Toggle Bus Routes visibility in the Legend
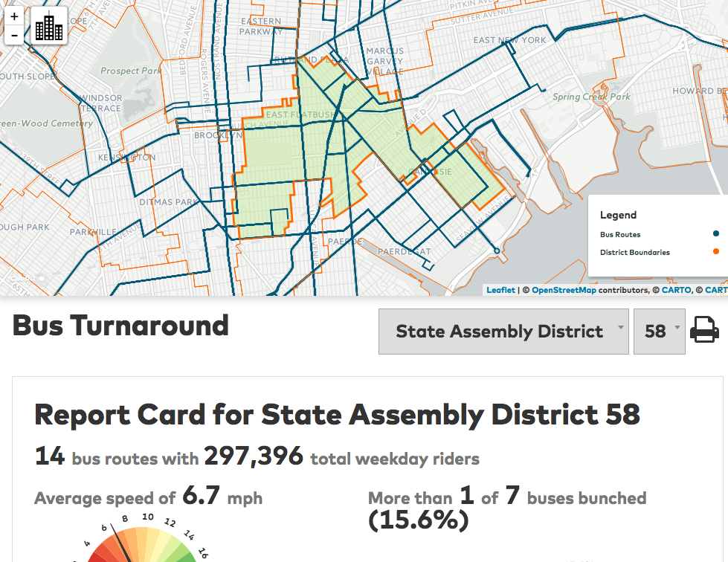Image resolution: width=728 pixels, height=562 pixels. (x=619, y=234)
